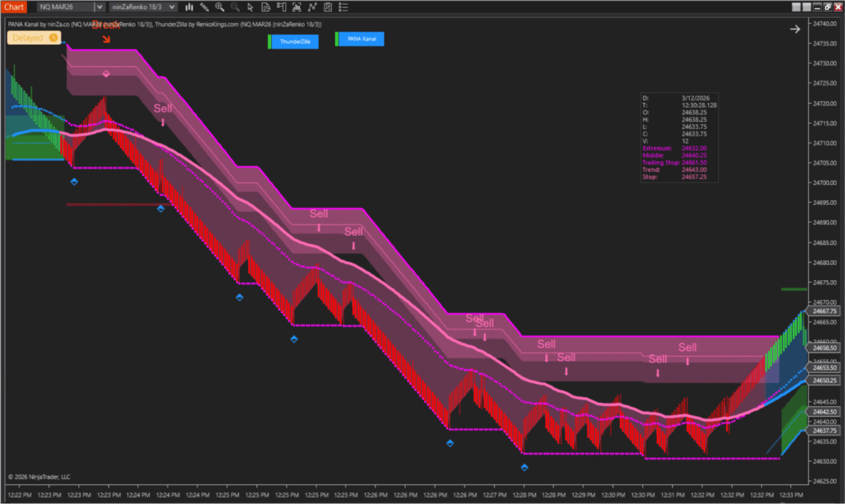This screenshot has height=504, width=845.
Task: Click the 24667.75 price marker
Action: [824, 311]
